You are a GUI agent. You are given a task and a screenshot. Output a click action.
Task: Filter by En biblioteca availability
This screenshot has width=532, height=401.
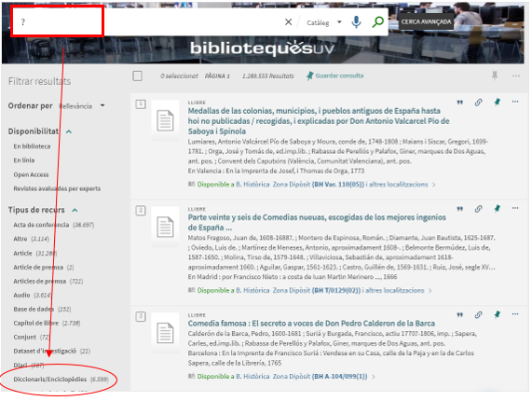pos(32,146)
